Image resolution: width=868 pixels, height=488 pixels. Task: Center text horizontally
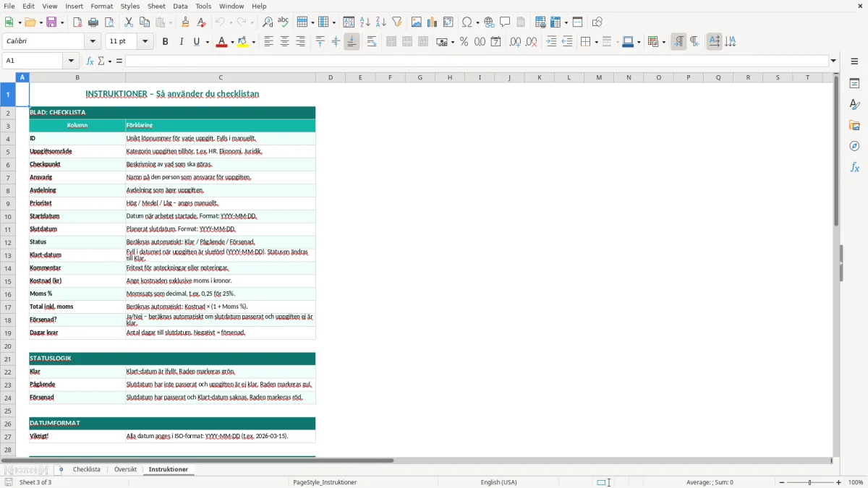pyautogui.click(x=284, y=42)
